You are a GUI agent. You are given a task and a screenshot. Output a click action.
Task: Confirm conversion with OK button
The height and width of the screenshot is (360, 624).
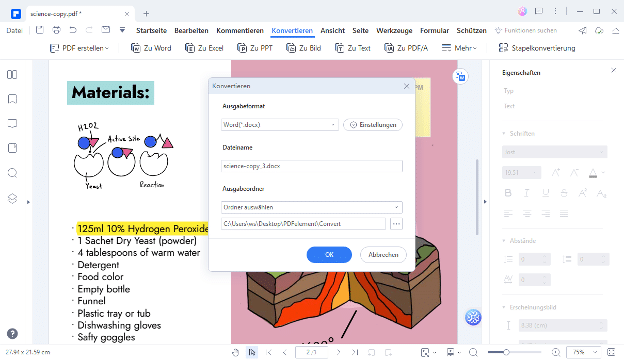[x=329, y=255]
